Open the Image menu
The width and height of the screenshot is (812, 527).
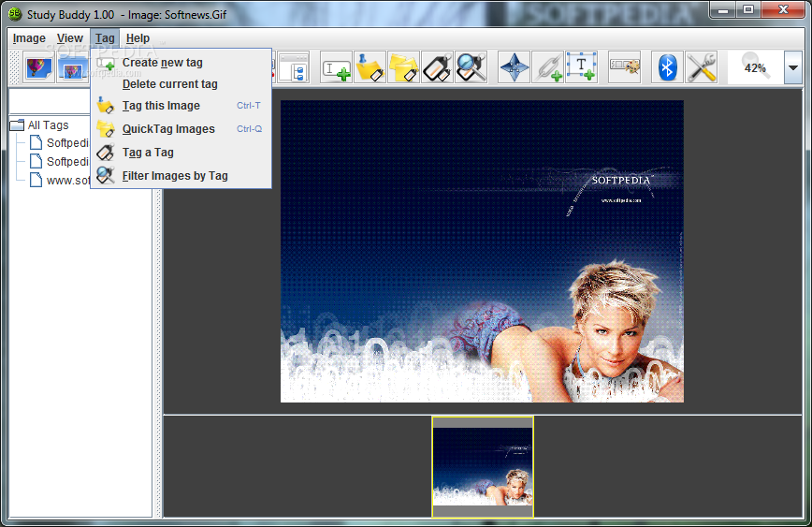coord(29,38)
